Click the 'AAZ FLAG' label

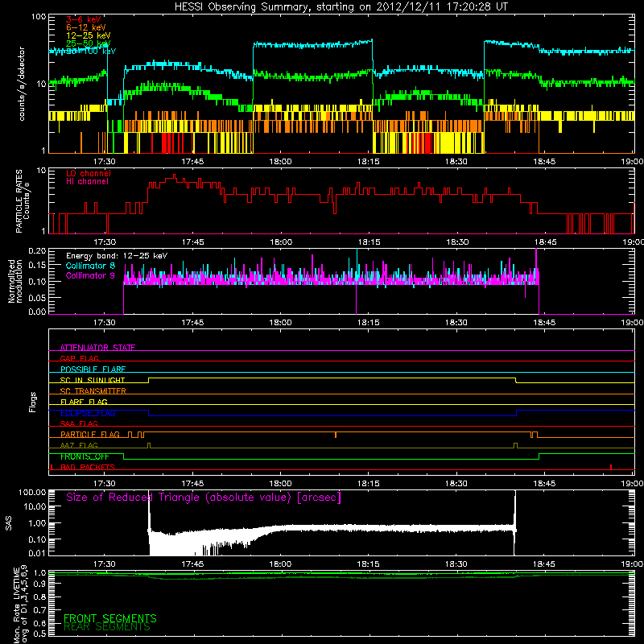tap(79, 445)
